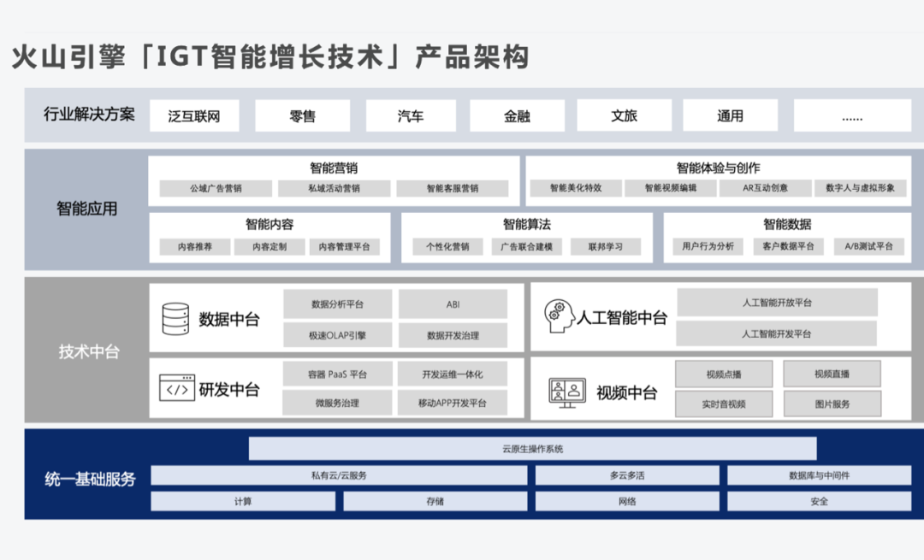Click the 内容定制 box
The image size is (924, 560).
(269, 247)
